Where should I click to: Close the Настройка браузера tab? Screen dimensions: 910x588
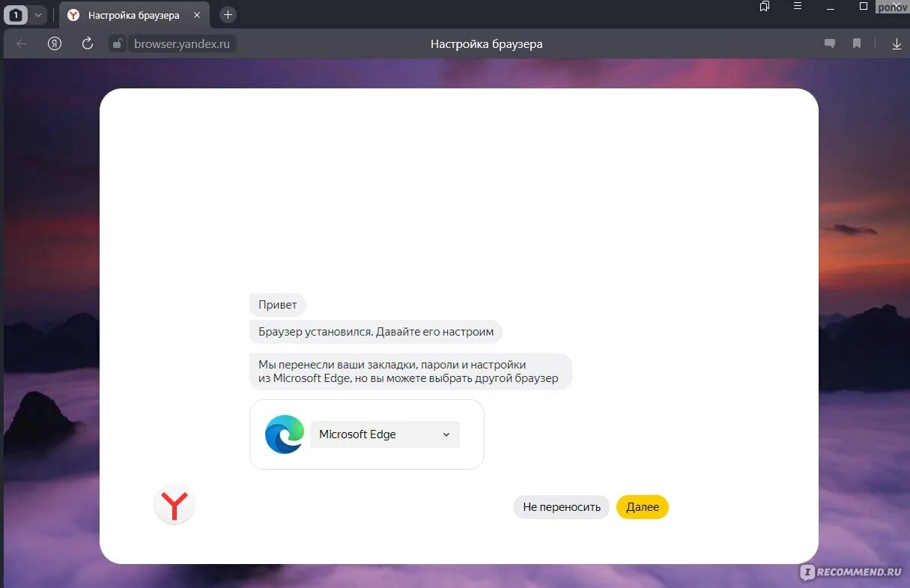click(x=197, y=15)
